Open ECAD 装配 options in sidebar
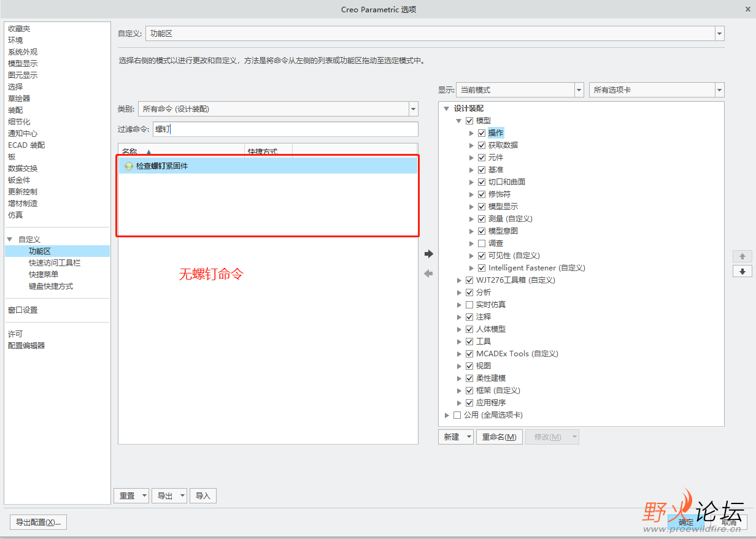Image resolution: width=756 pixels, height=539 pixels. [x=26, y=145]
